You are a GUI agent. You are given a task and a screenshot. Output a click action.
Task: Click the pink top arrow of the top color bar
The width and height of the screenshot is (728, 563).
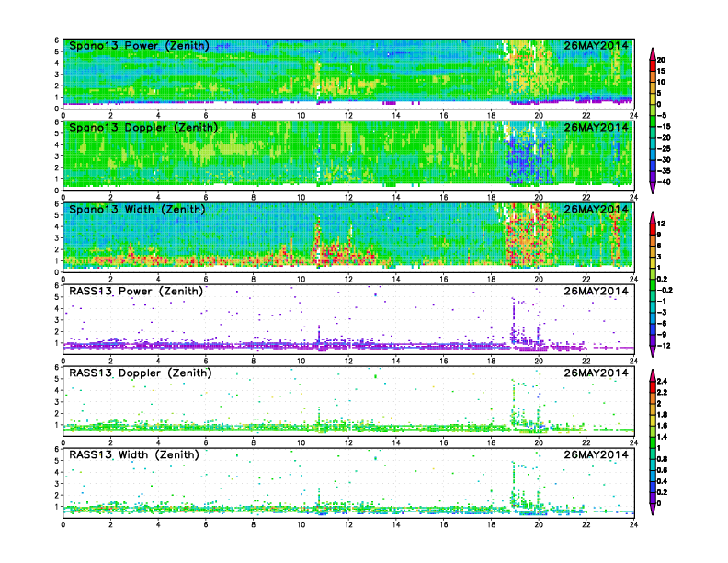tap(653, 53)
